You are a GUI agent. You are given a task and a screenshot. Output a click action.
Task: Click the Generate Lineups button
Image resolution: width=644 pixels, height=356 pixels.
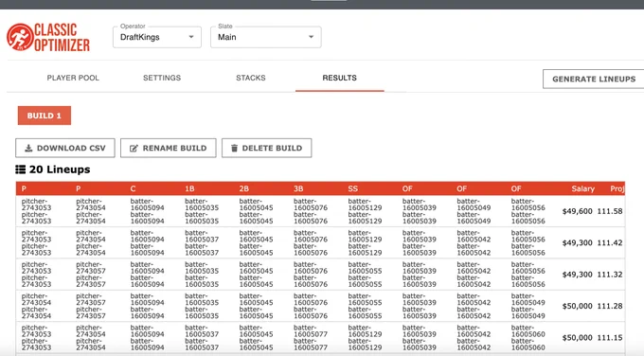click(x=594, y=79)
